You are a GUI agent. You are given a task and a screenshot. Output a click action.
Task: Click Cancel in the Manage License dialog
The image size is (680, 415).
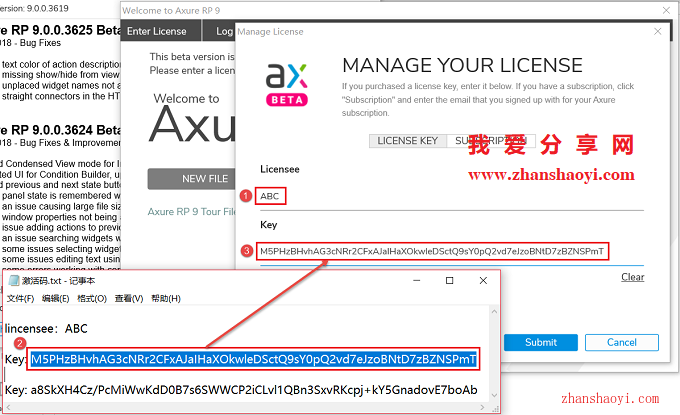click(x=621, y=342)
